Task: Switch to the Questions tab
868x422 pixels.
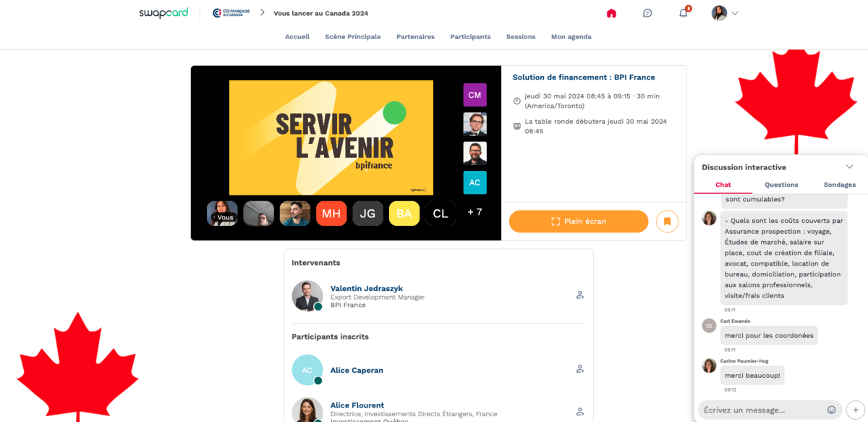Action: 781,185
